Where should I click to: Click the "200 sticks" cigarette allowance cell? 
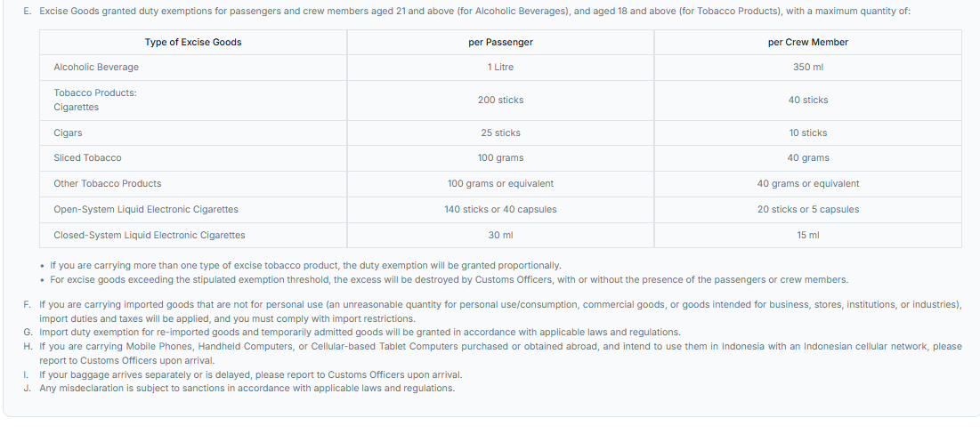pyautogui.click(x=500, y=100)
